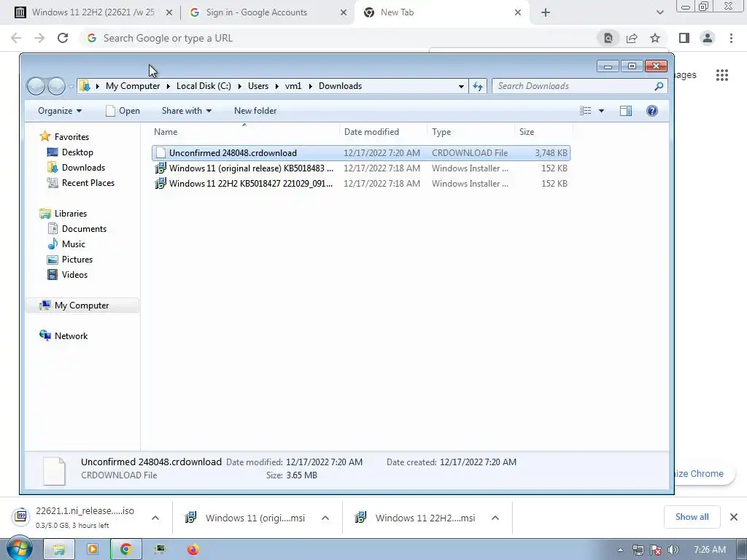Click Explorer back navigation button
747x560 pixels.
click(x=36, y=86)
